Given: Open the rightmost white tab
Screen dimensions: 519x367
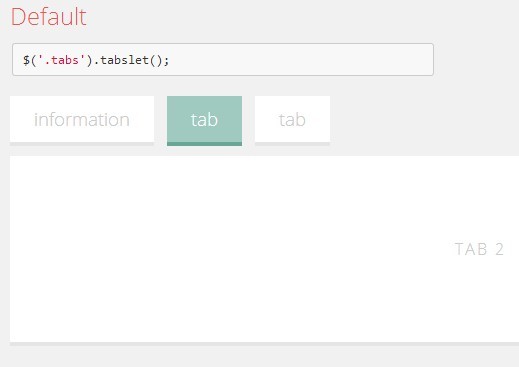Looking at the screenshot, I should 292,119.
